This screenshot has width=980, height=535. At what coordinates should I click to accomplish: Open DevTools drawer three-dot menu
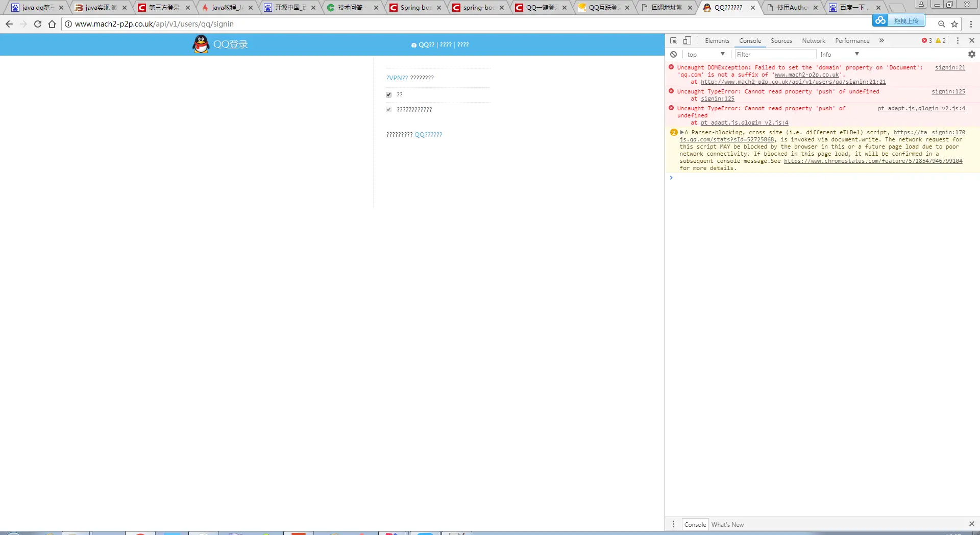[673, 524]
